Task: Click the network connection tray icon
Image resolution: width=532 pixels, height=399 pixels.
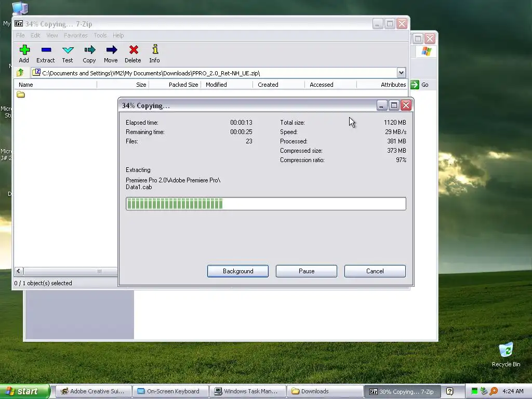Action: click(484, 391)
